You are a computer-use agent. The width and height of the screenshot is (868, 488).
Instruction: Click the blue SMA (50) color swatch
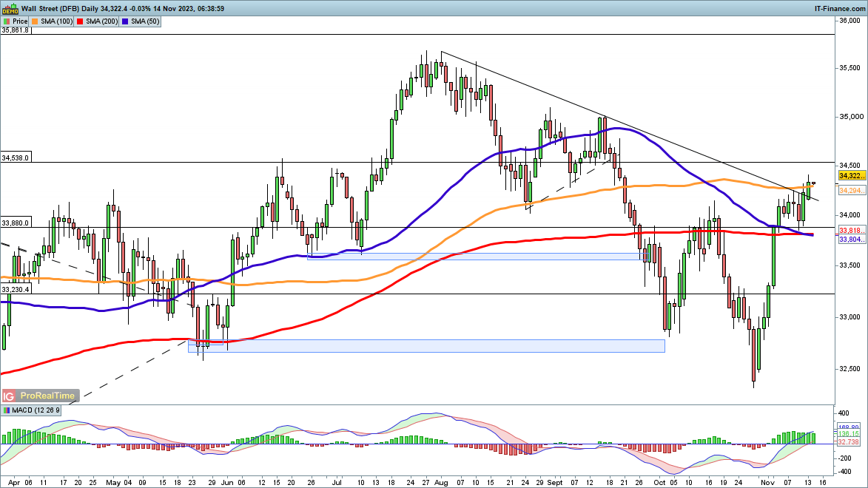(124, 21)
